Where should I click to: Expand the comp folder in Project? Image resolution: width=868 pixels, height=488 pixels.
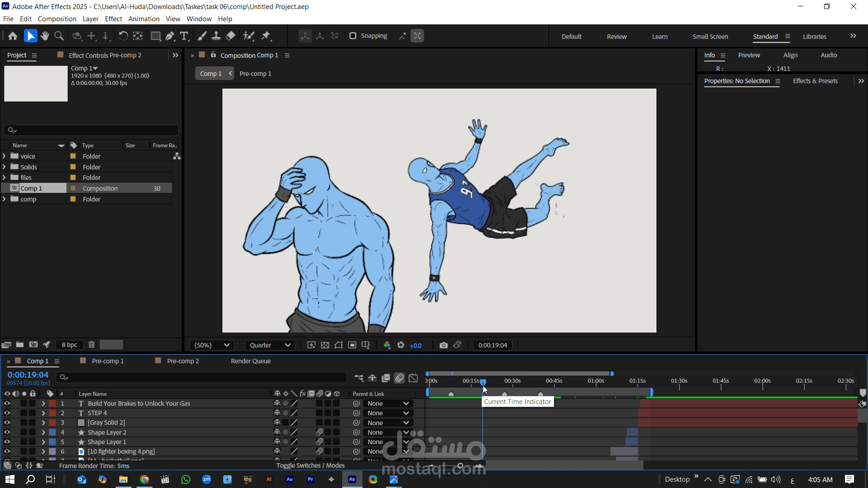[5, 199]
